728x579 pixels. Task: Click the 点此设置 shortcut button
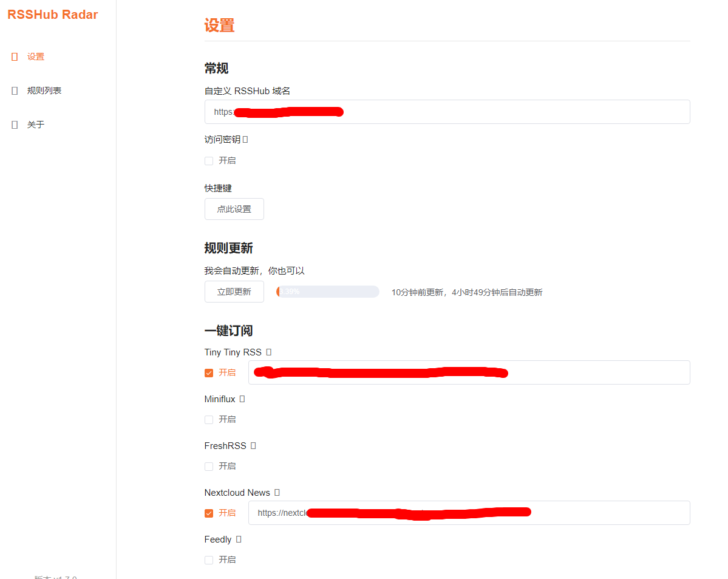tap(234, 209)
